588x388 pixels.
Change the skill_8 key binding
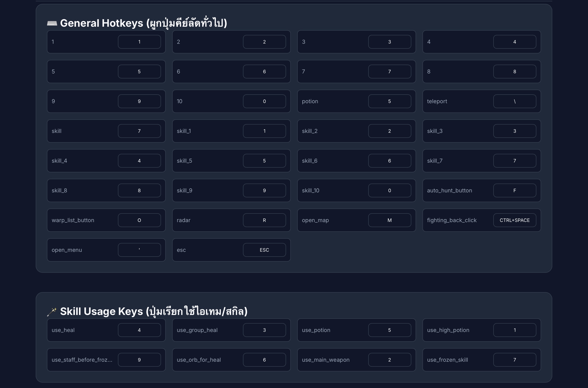tap(139, 190)
